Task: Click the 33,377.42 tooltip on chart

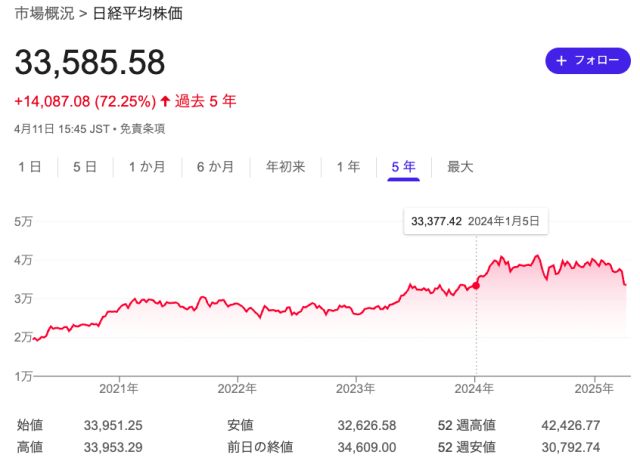Action: (476, 221)
